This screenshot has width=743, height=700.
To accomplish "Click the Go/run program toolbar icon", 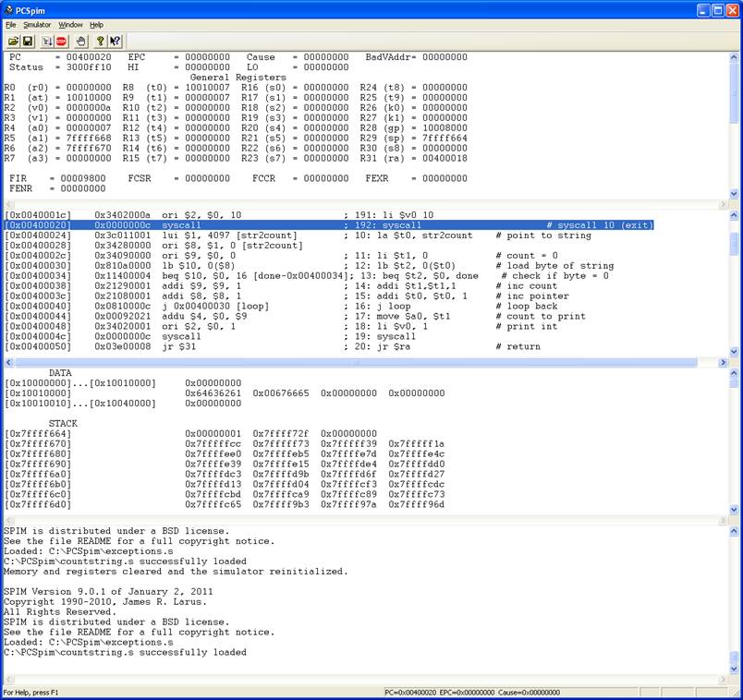I will coord(47,42).
